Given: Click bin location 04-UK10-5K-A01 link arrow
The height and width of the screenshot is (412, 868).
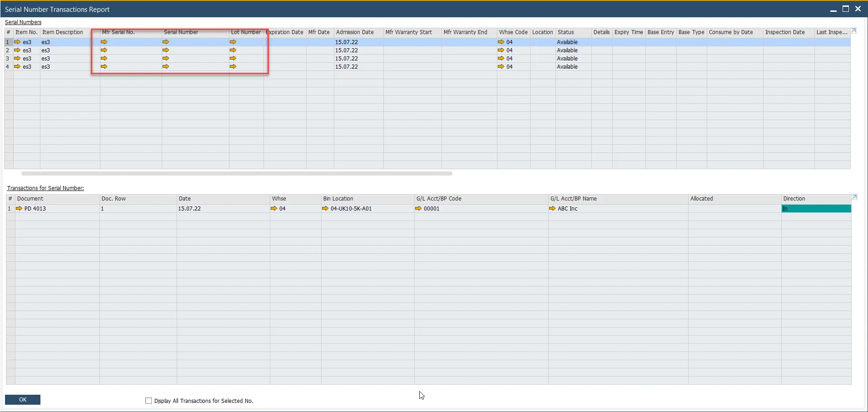Looking at the screenshot, I should pyautogui.click(x=325, y=208).
